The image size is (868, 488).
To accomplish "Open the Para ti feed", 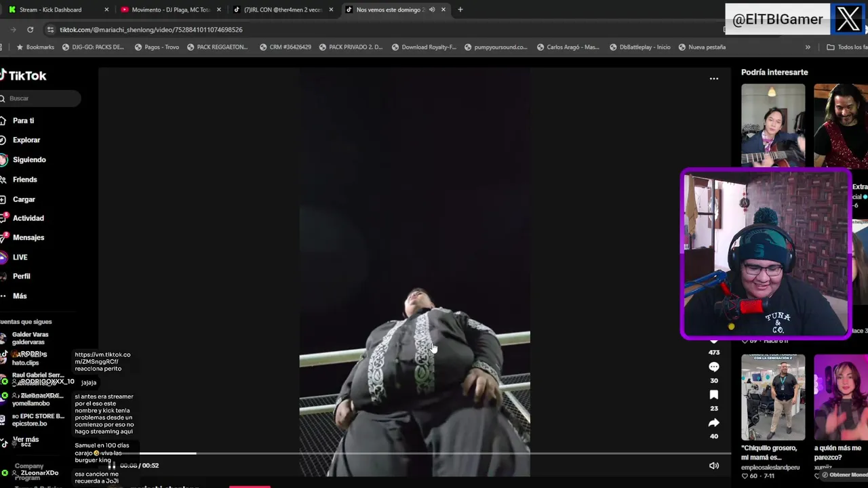I will [x=18, y=121].
